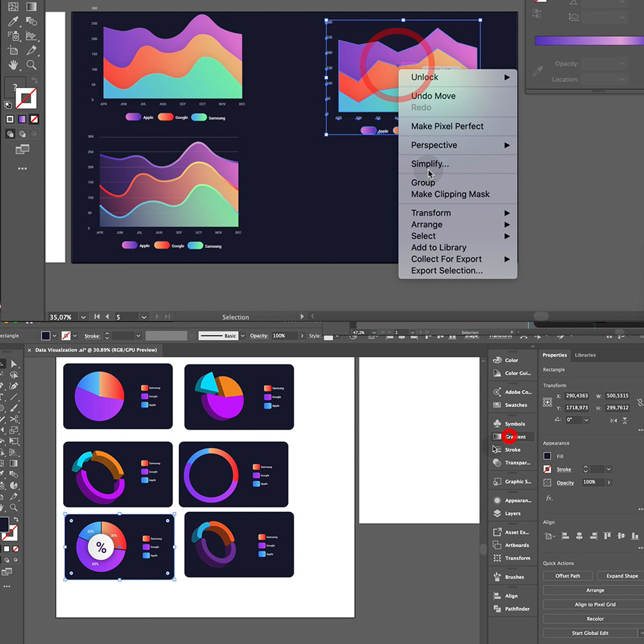Switch to the Libraries tab

(x=585, y=355)
